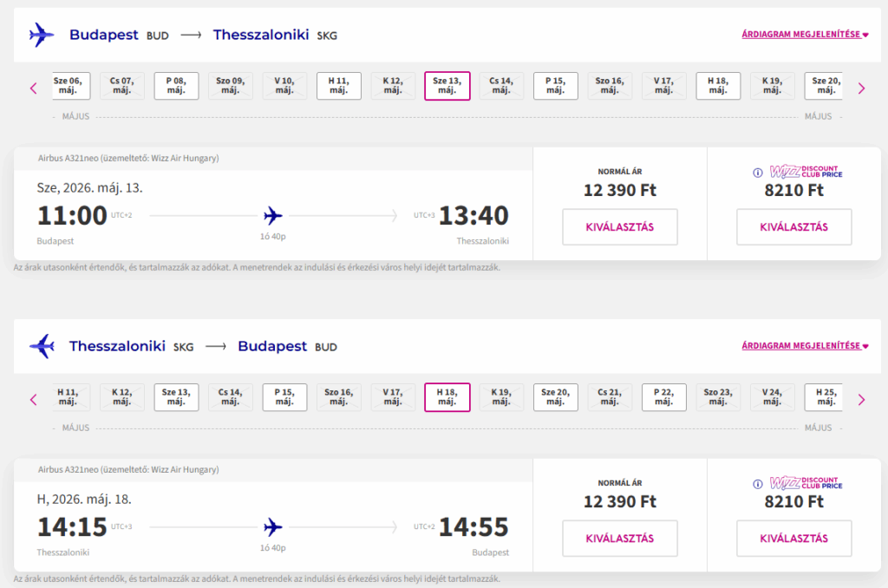The height and width of the screenshot is (588, 888).
Task: Select return normal price 12 390 Ft
Action: 619,539
